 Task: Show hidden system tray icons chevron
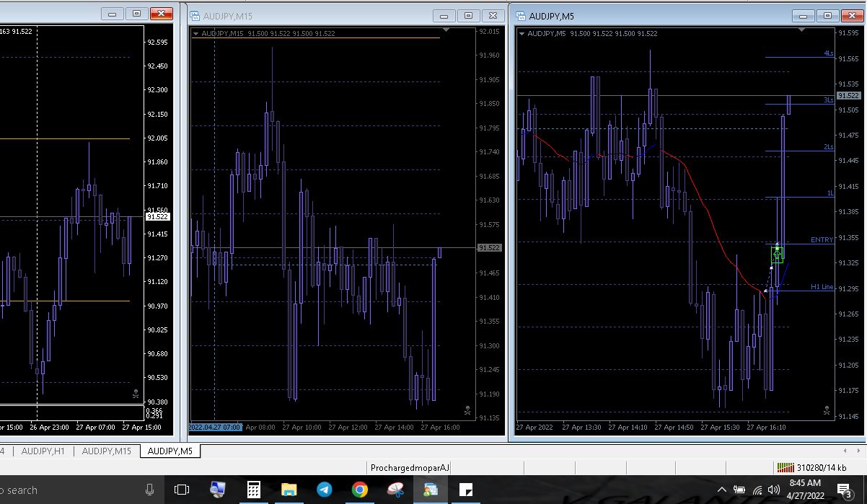click(722, 490)
